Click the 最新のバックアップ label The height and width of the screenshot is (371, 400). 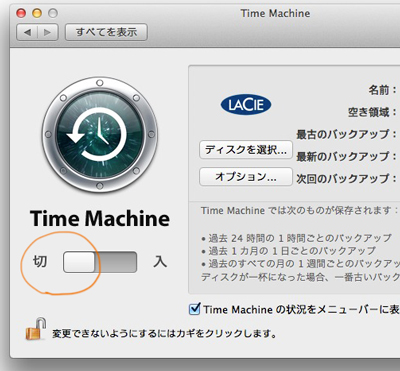tap(347, 156)
